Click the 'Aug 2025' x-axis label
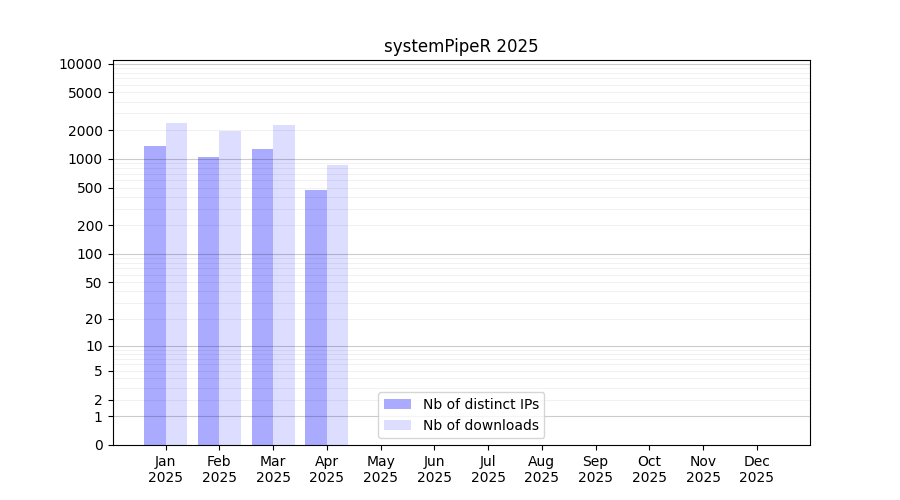The height and width of the screenshot is (500, 900). tap(541, 469)
